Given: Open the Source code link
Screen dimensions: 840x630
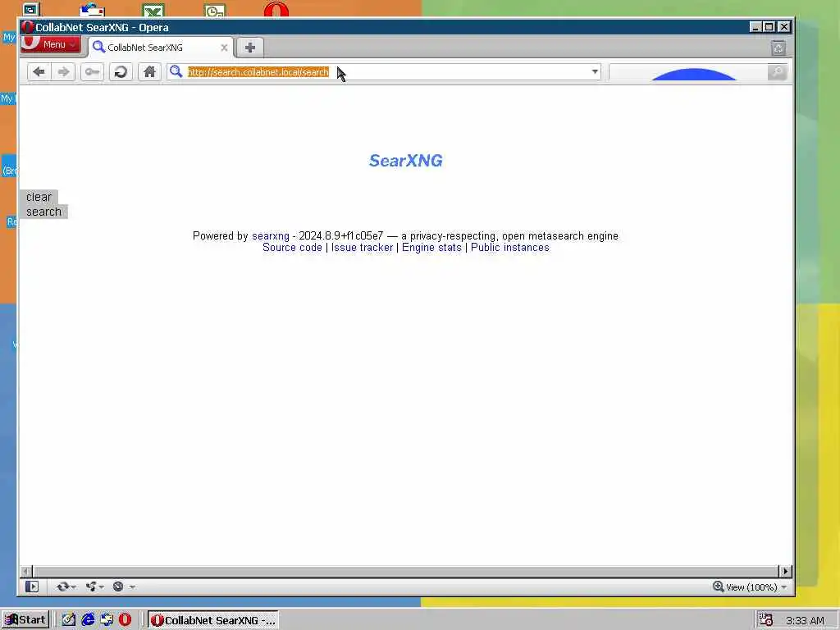Looking at the screenshot, I should coord(293,248).
